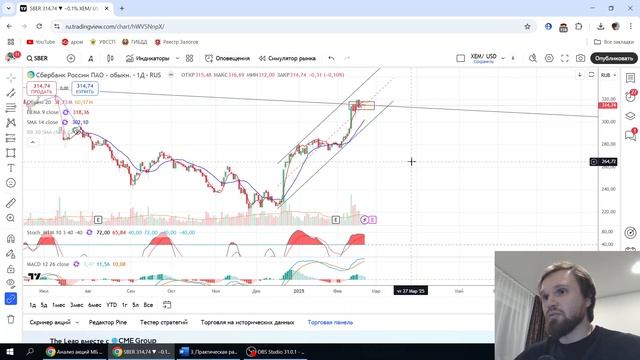Expand the XEM/USD layout name dropdown
The image size is (640, 360).
pos(503,58)
